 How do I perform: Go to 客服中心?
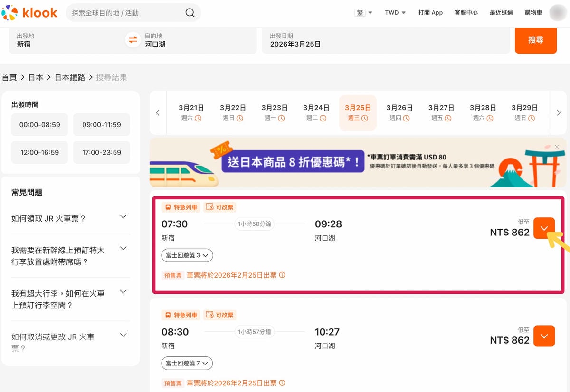click(x=466, y=13)
